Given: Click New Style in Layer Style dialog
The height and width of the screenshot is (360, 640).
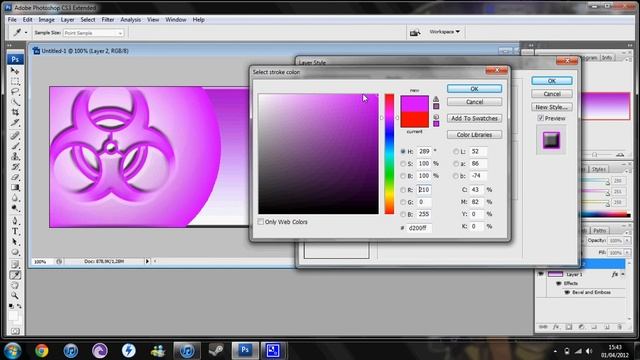Looking at the screenshot, I should [x=552, y=107].
